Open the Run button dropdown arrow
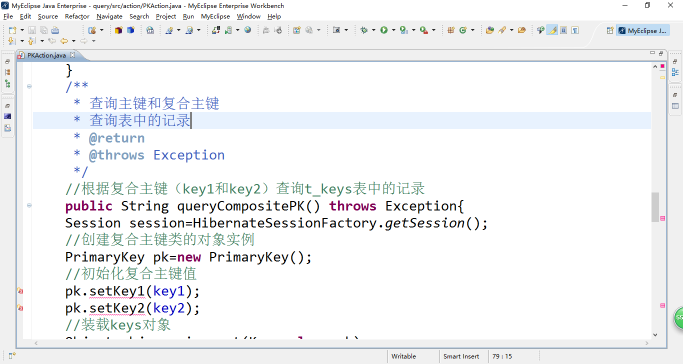The width and height of the screenshot is (683, 364). 393,30
